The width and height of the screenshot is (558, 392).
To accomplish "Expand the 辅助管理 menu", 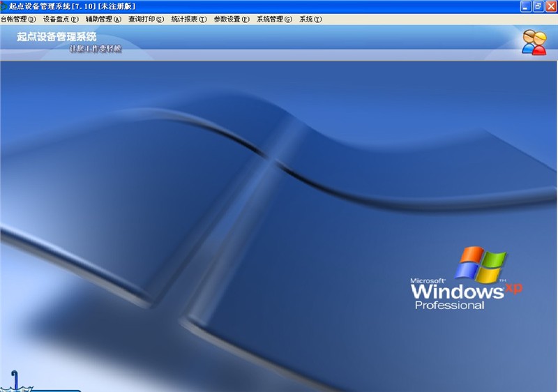I will [103, 20].
